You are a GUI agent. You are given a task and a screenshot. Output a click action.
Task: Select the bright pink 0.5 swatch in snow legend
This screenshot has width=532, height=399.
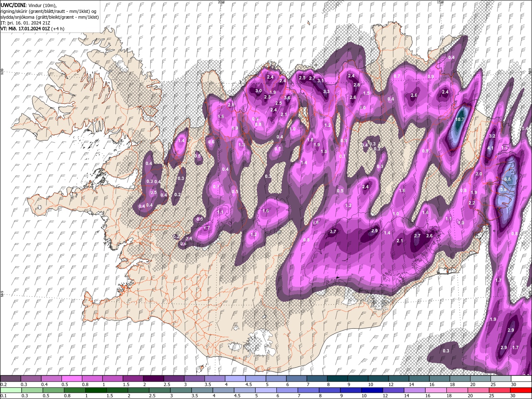pos(71,379)
